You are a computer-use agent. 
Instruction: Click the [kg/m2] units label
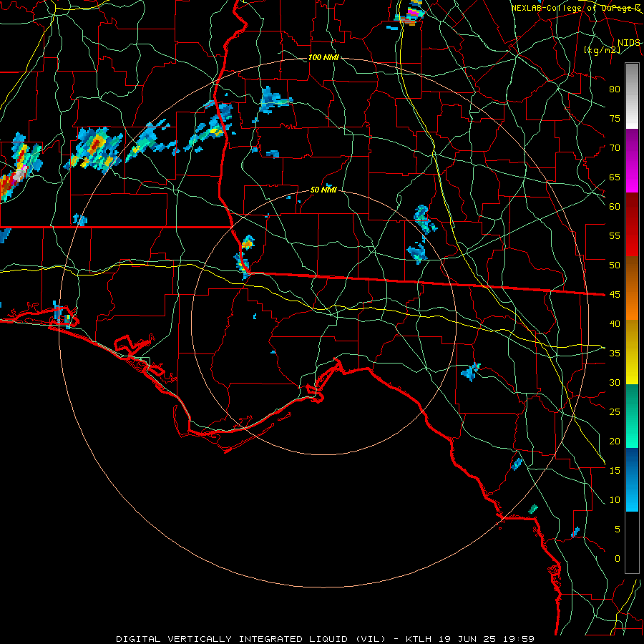click(x=602, y=49)
